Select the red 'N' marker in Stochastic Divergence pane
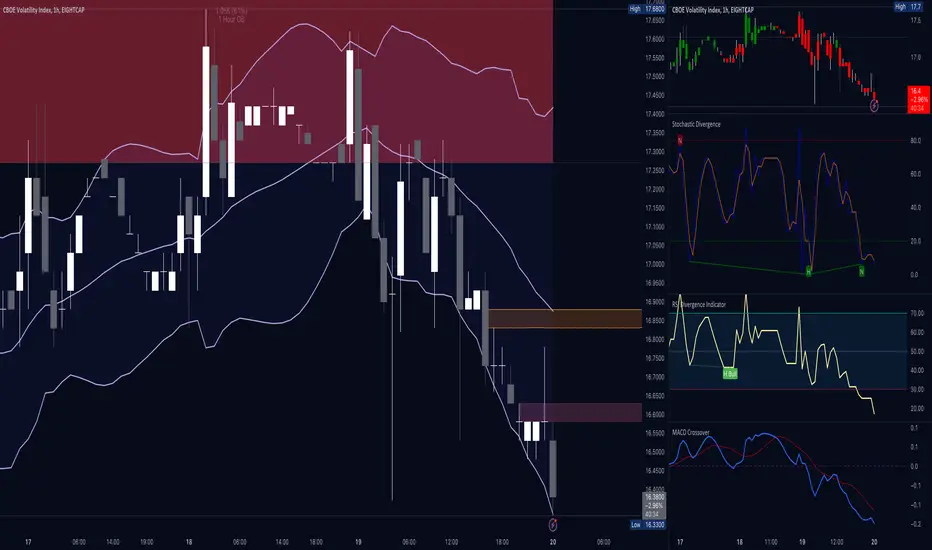This screenshot has height=550, width=932. (x=680, y=140)
